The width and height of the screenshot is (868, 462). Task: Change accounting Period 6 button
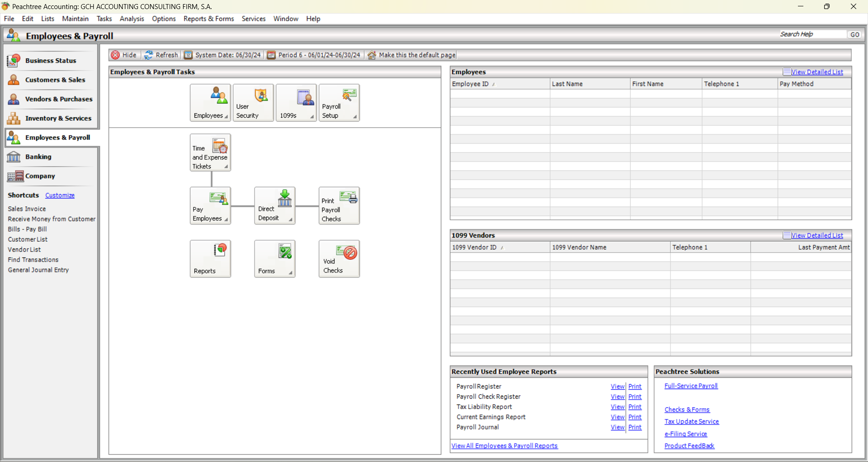tap(314, 55)
